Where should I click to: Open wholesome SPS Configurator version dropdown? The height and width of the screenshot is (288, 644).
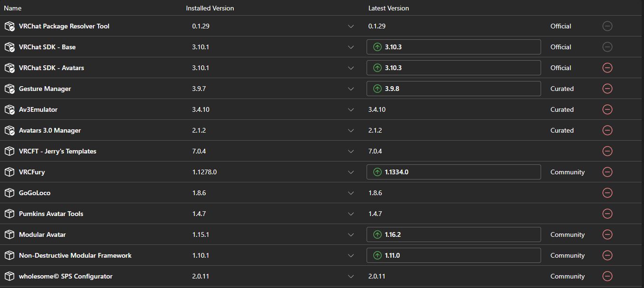(x=351, y=277)
